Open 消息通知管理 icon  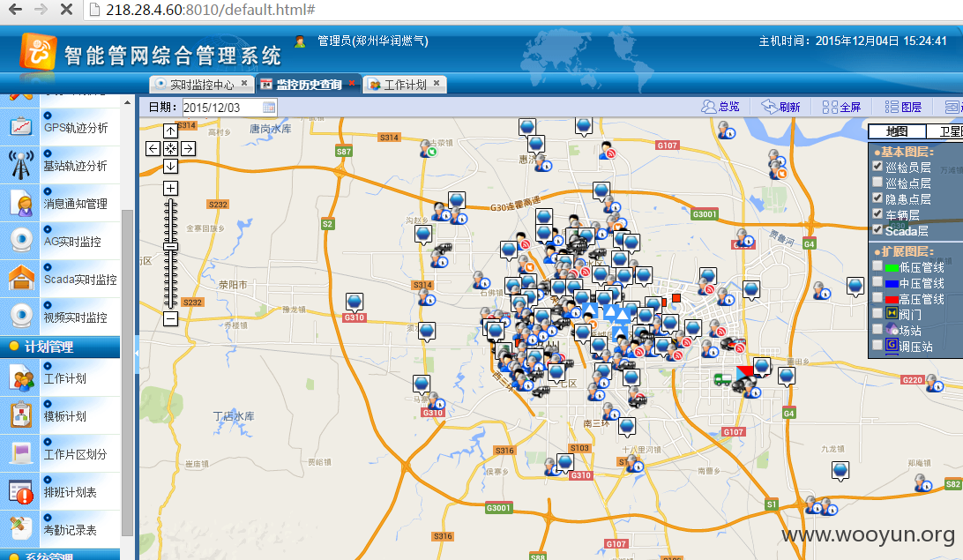(x=21, y=203)
